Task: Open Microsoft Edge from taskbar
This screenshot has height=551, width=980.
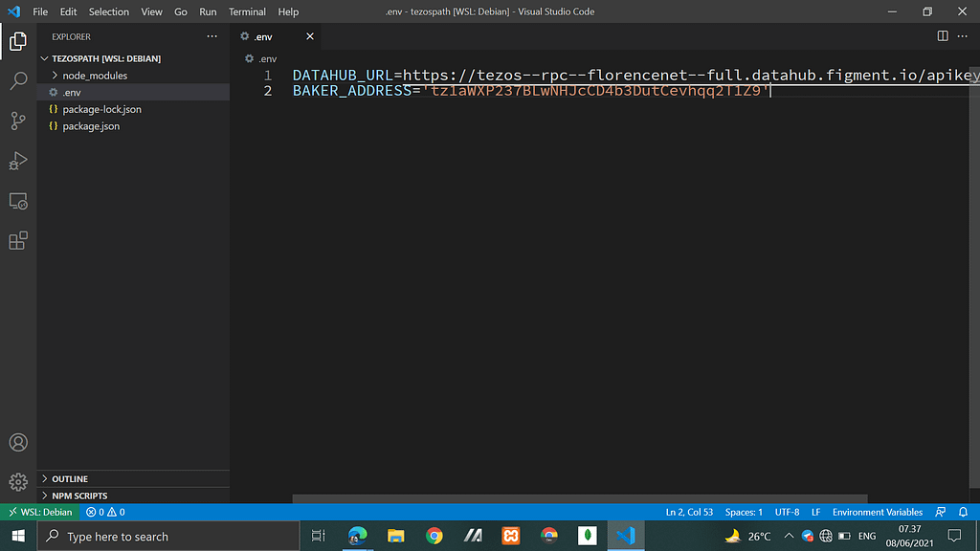Action: tap(358, 536)
